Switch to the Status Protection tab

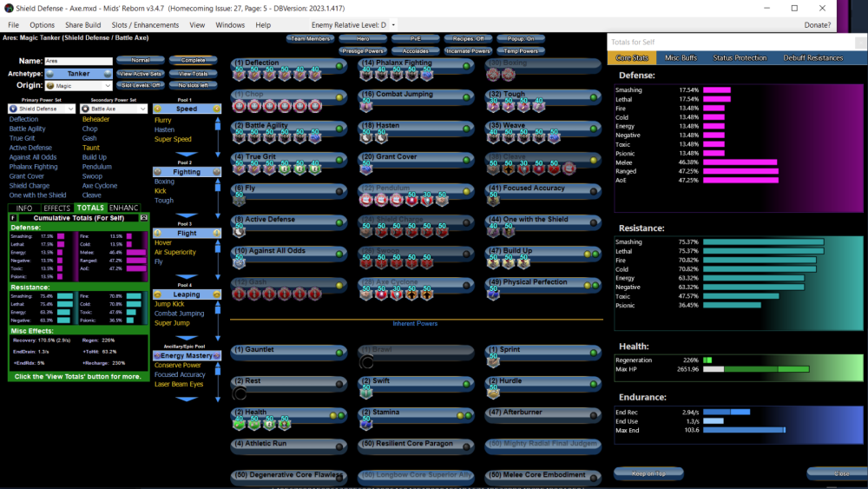coord(740,58)
